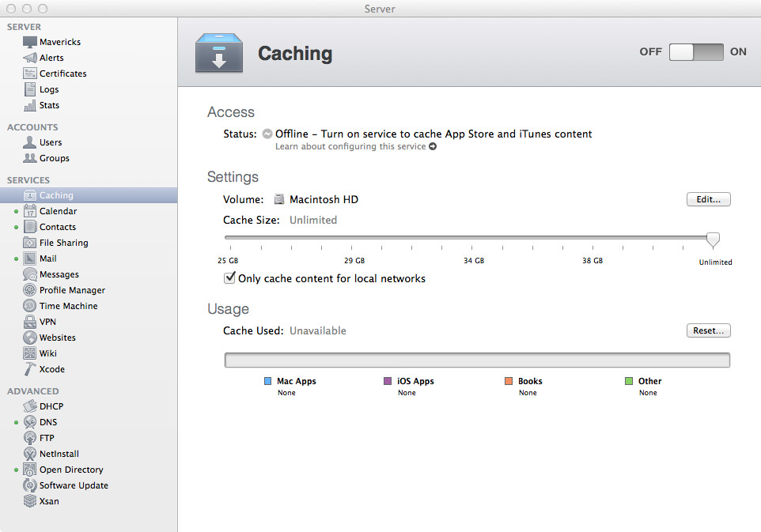Click the OFF label beside the switch
This screenshot has width=761, height=532.
tap(650, 52)
